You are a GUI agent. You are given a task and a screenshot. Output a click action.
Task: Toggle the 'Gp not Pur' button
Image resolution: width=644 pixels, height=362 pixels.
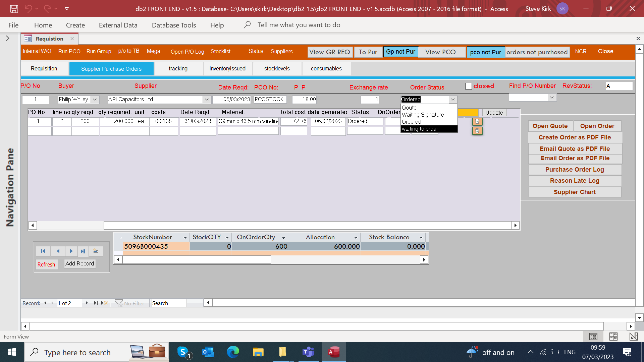tap(400, 52)
